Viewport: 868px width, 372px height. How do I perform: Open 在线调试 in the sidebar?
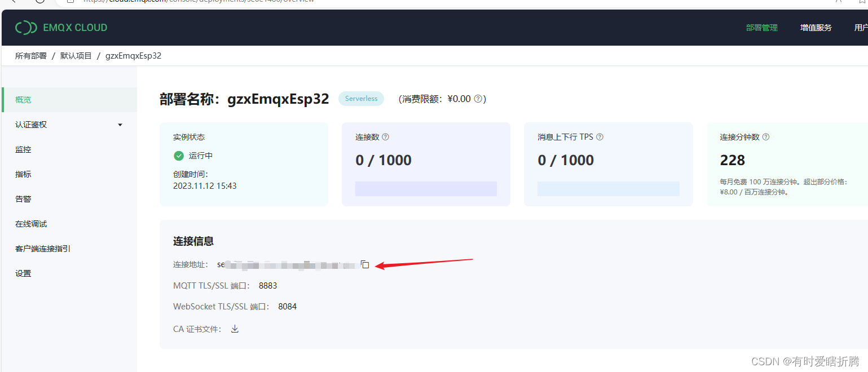(x=69, y=224)
